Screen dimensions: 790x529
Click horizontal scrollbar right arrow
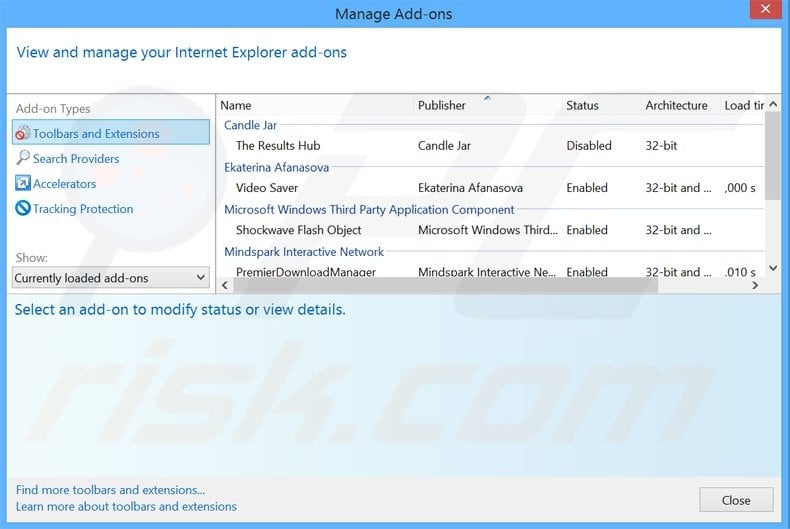pyautogui.click(x=755, y=285)
